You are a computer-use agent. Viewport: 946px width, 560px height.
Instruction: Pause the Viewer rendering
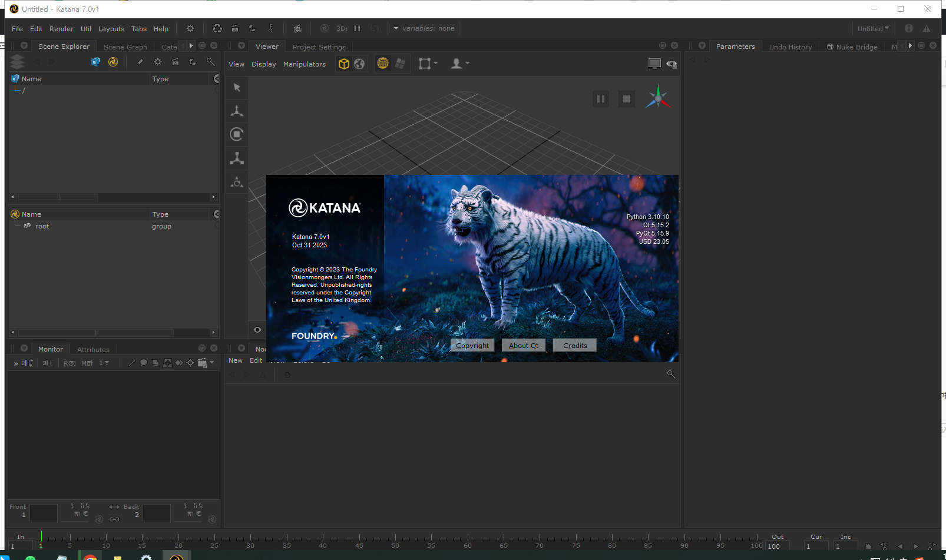[x=601, y=99]
